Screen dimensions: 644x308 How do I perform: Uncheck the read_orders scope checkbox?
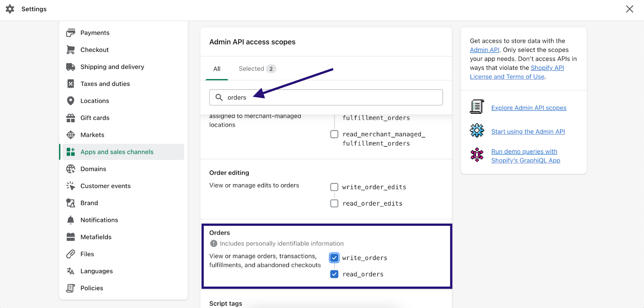(x=334, y=274)
